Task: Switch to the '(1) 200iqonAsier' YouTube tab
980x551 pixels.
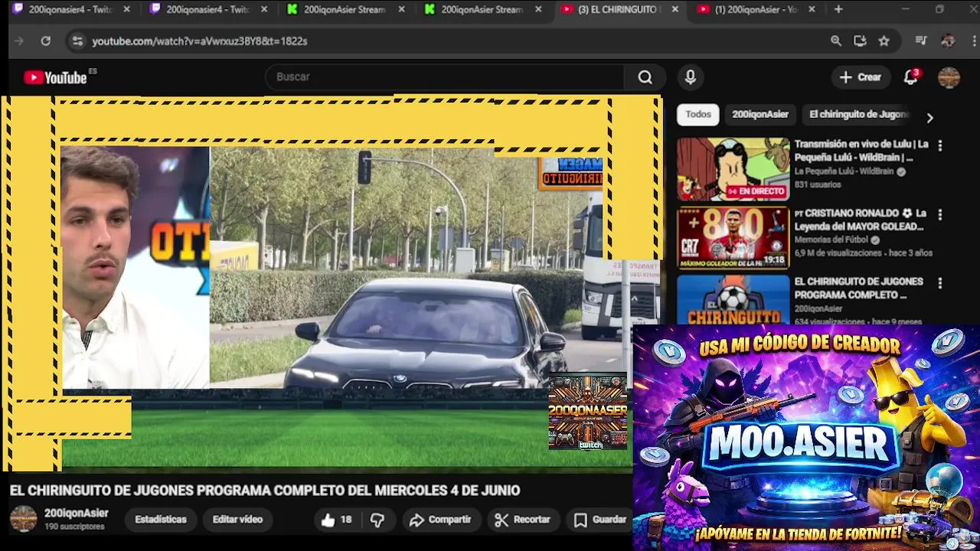Action: (757, 9)
